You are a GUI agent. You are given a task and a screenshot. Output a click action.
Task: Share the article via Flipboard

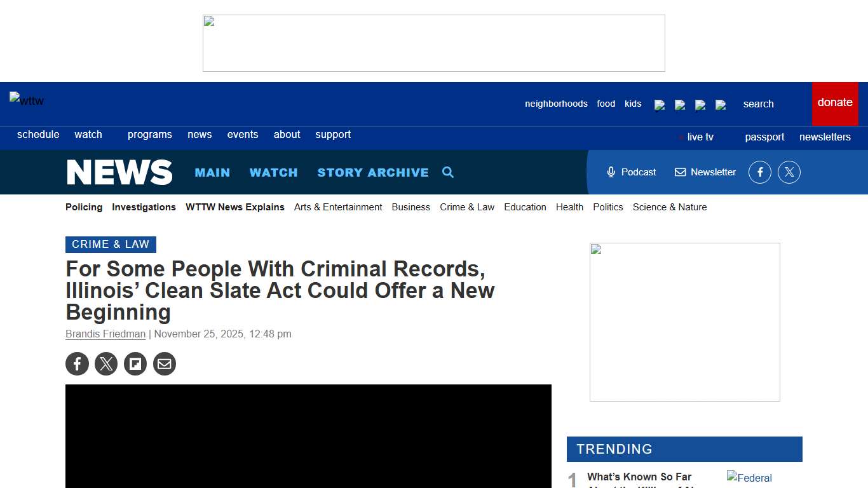tap(135, 363)
